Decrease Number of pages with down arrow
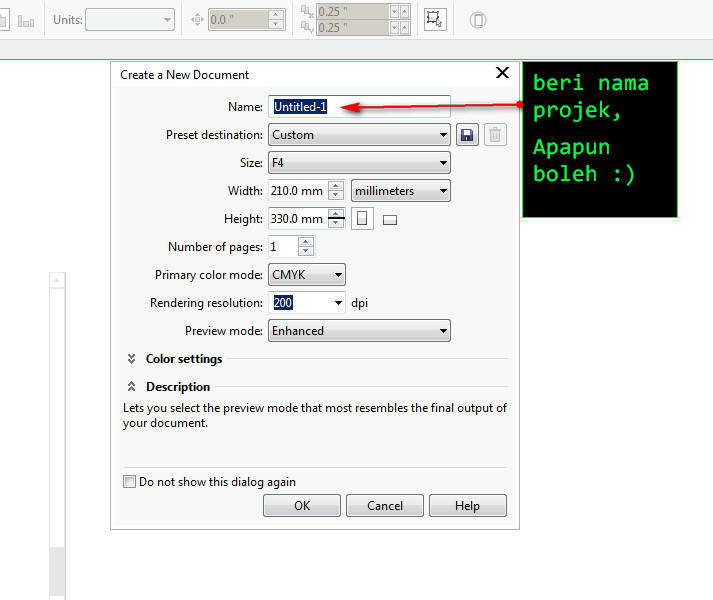The width and height of the screenshot is (713, 600). [x=306, y=252]
